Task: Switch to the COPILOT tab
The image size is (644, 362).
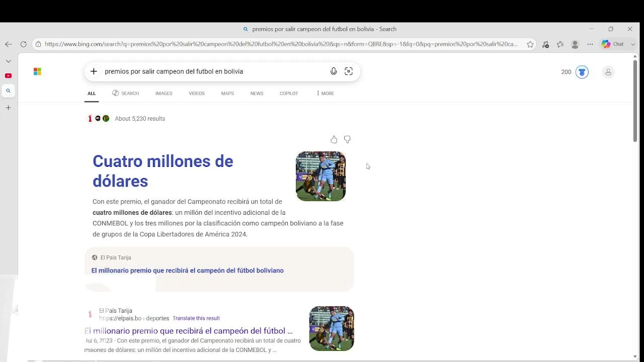Action: [289, 94]
